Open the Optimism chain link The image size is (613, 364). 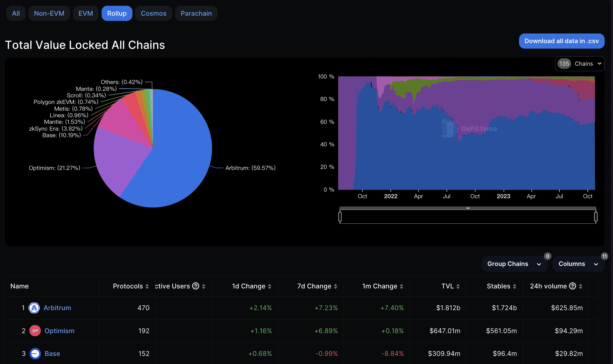(59, 331)
